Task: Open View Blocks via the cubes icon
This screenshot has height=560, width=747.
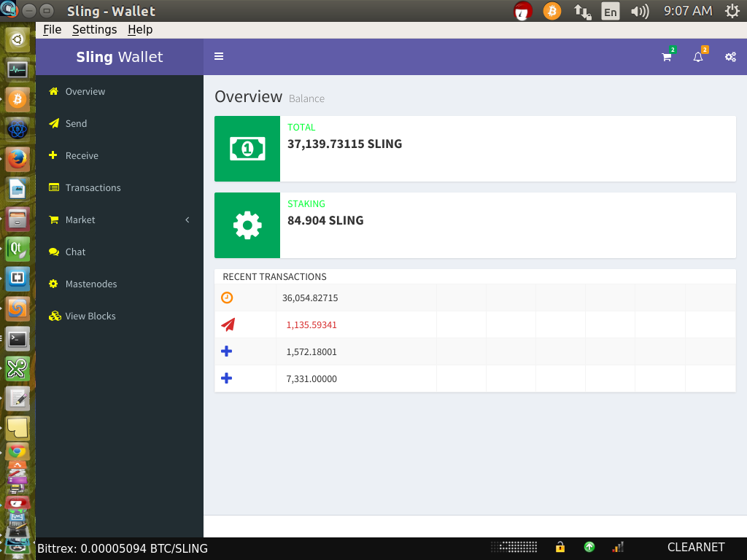Action: click(55, 316)
